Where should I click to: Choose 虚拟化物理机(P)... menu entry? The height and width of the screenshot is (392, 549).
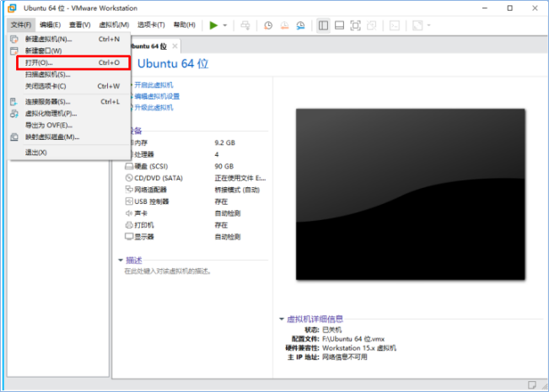(69, 114)
